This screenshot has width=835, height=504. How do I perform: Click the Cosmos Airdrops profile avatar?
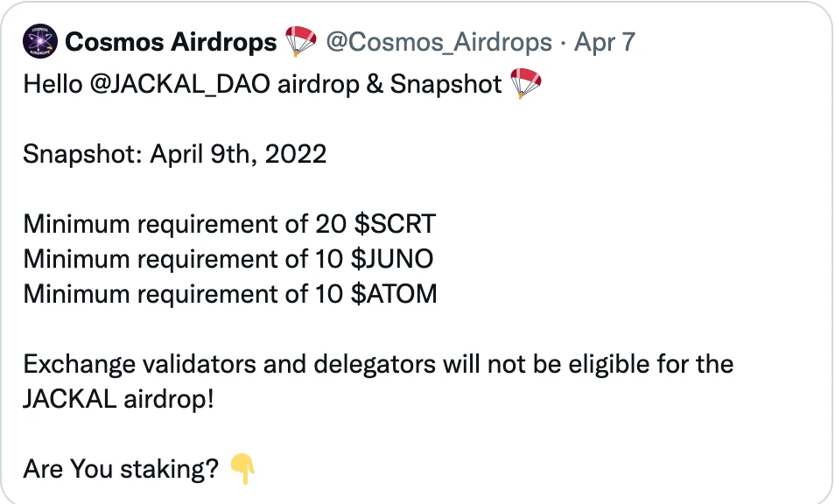[x=40, y=41]
